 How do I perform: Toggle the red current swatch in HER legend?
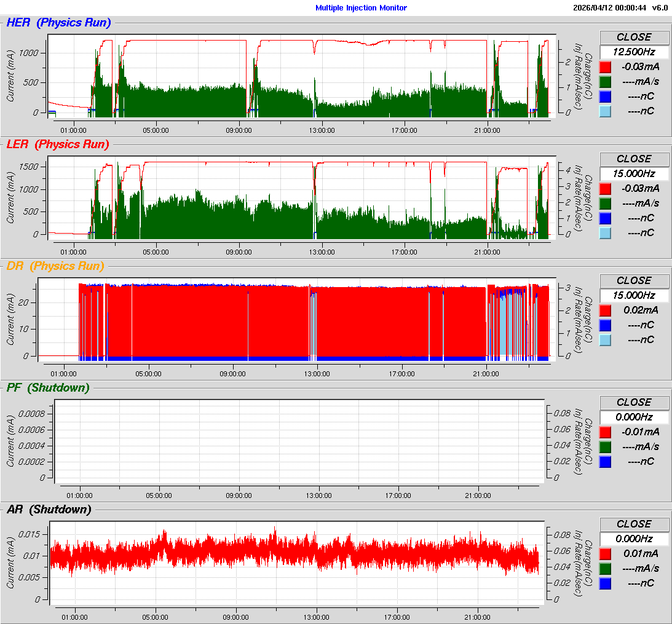click(x=606, y=67)
